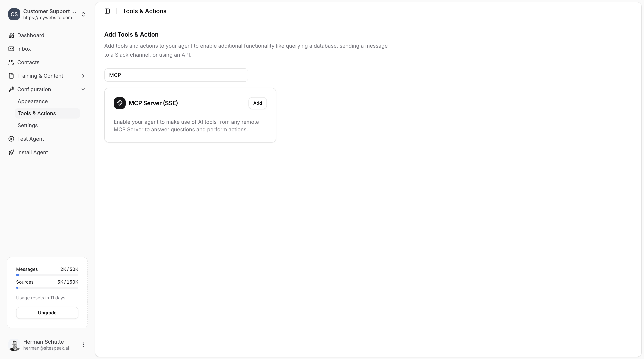The height and width of the screenshot is (359, 644).
Task: Click Herman Schutte profile photo
Action: pyautogui.click(x=14, y=345)
